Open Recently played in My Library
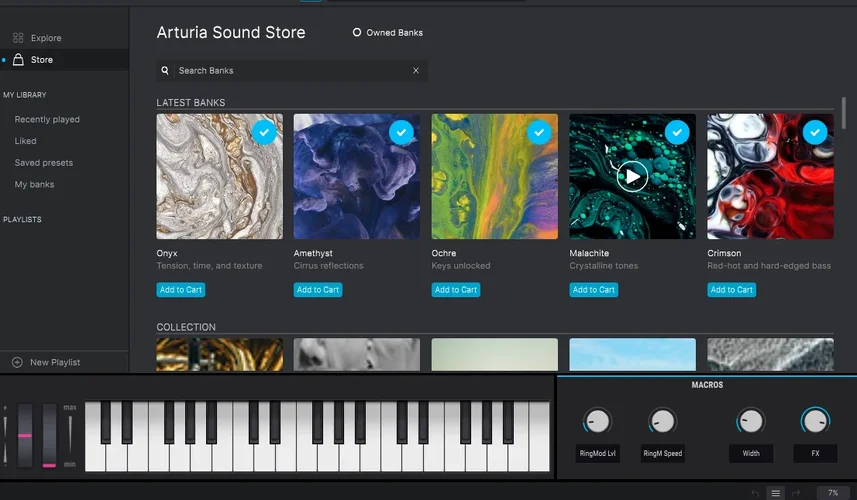This screenshot has width=857, height=500. [x=47, y=120]
